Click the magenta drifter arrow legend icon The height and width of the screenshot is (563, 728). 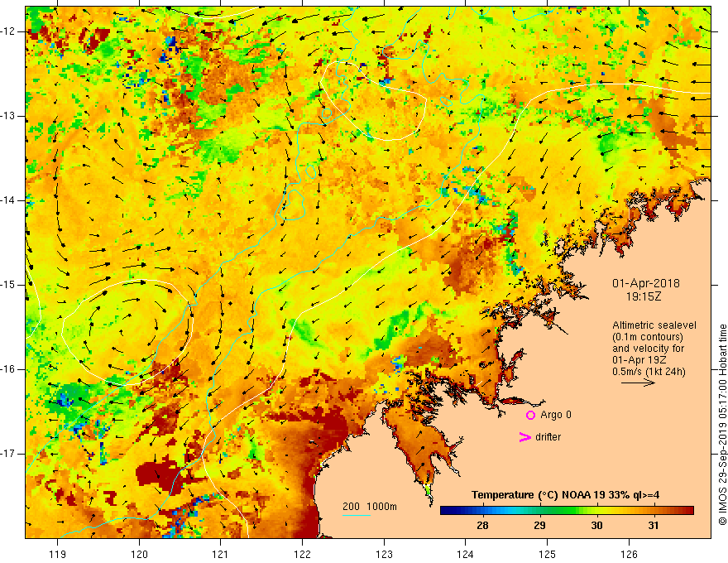525,437
